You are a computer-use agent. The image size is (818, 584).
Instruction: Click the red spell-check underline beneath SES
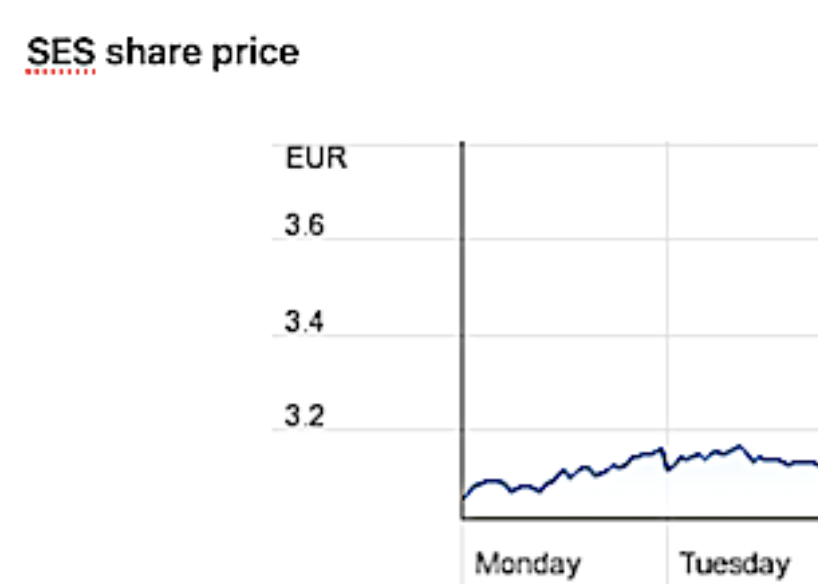[x=60, y=72]
